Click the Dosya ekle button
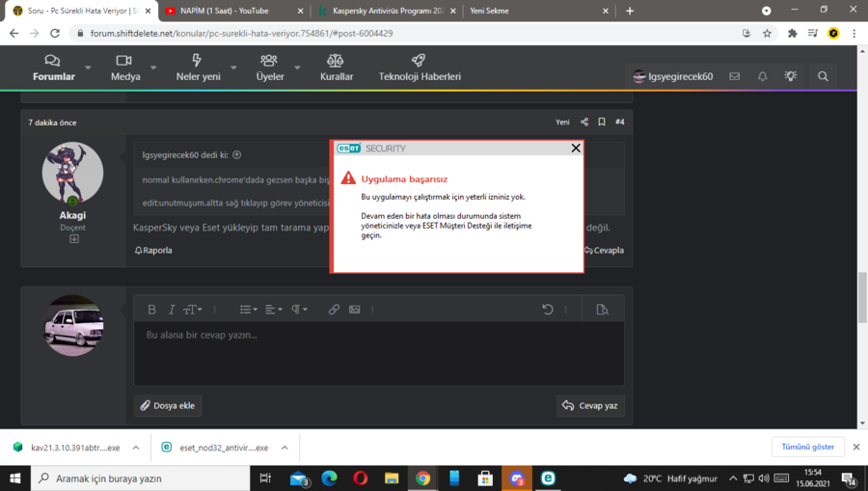Screen dimensions: 868x491 pos(168,406)
